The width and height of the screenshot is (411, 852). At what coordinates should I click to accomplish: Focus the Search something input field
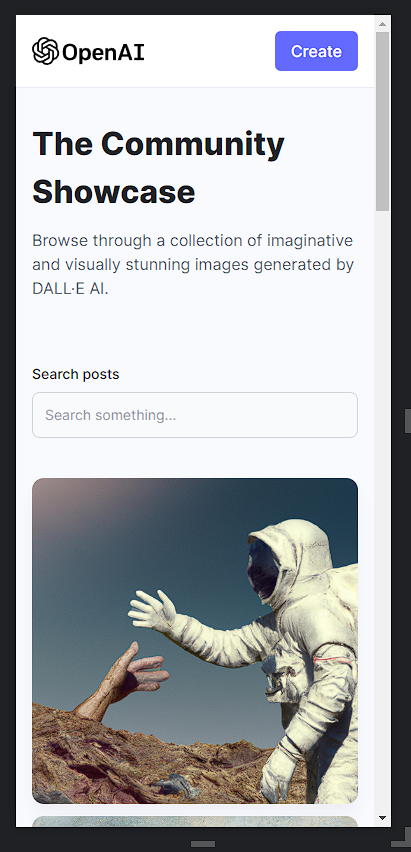(x=195, y=415)
